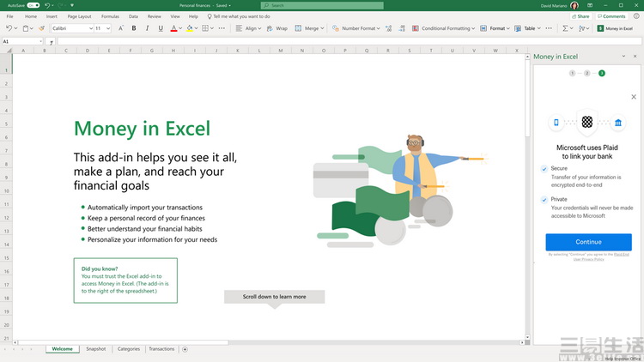Click the Undo arrow in the title bar
Image resolution: width=644 pixels, height=362 pixels.
(47, 5)
